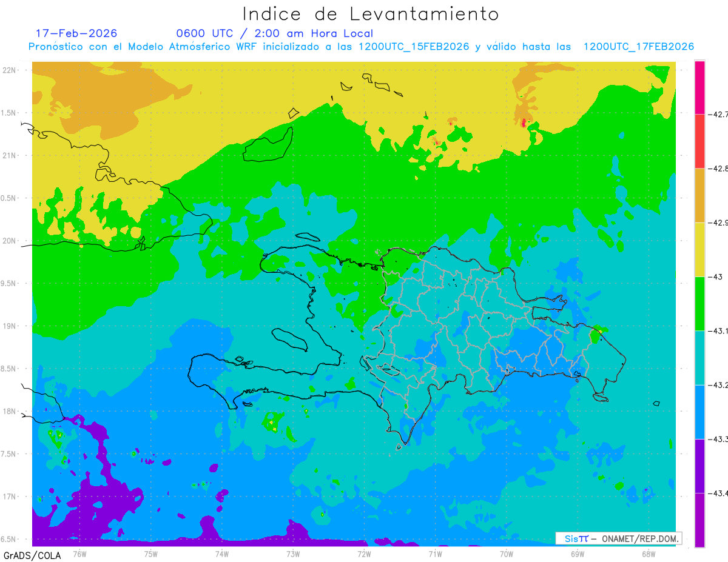
Task: Click the colorbar value '-42.8'
Action: pyautogui.click(x=718, y=169)
